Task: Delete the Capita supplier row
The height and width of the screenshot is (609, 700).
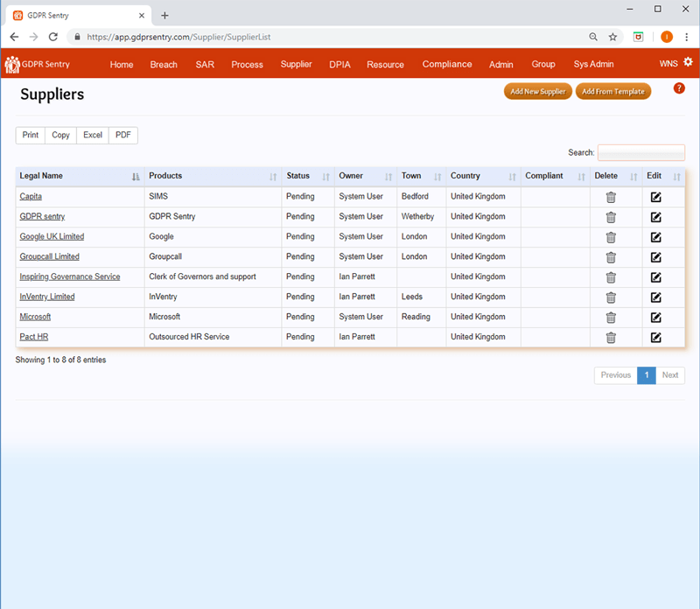Action: pyautogui.click(x=611, y=197)
